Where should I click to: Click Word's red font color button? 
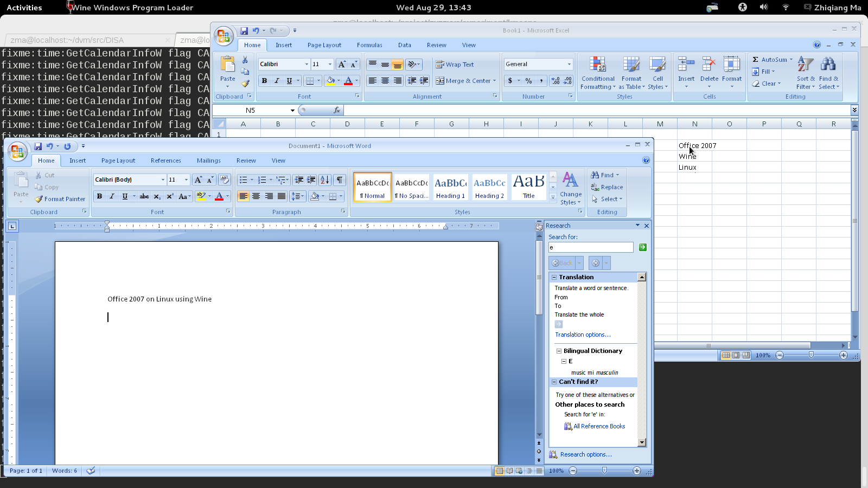pyautogui.click(x=219, y=196)
